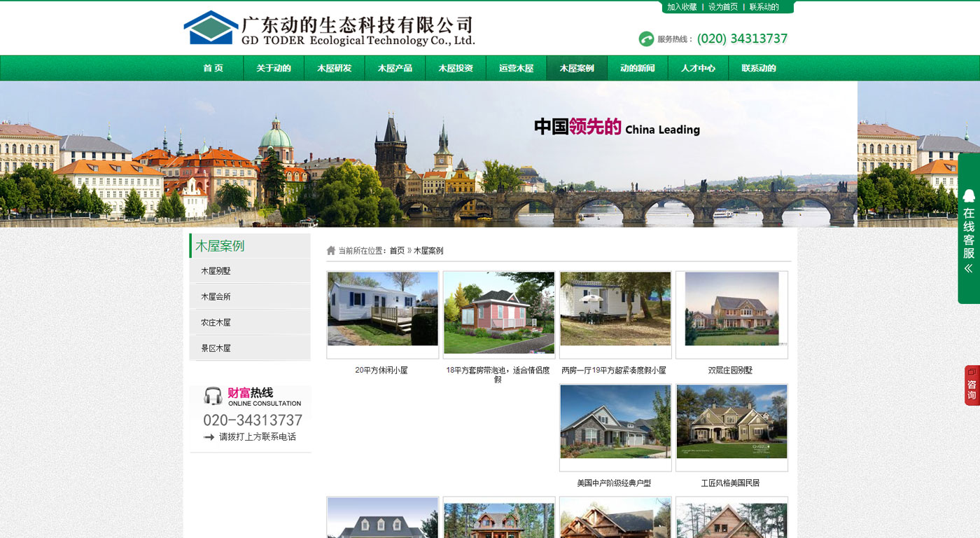Open the 运营木屋 navigation item

tap(517, 69)
